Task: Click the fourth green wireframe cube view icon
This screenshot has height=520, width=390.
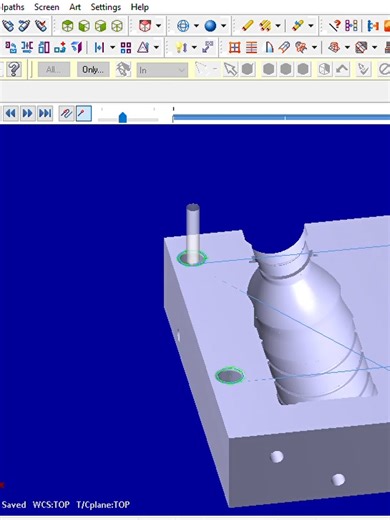Action: point(117,26)
